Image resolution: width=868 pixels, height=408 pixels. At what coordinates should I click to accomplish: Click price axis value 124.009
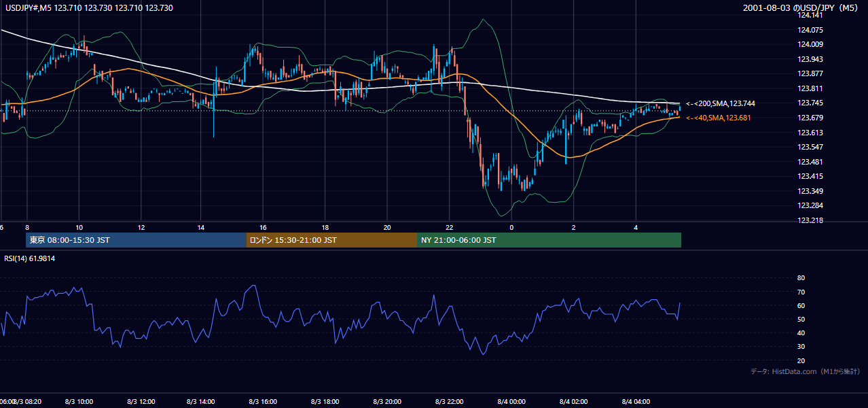coord(812,45)
